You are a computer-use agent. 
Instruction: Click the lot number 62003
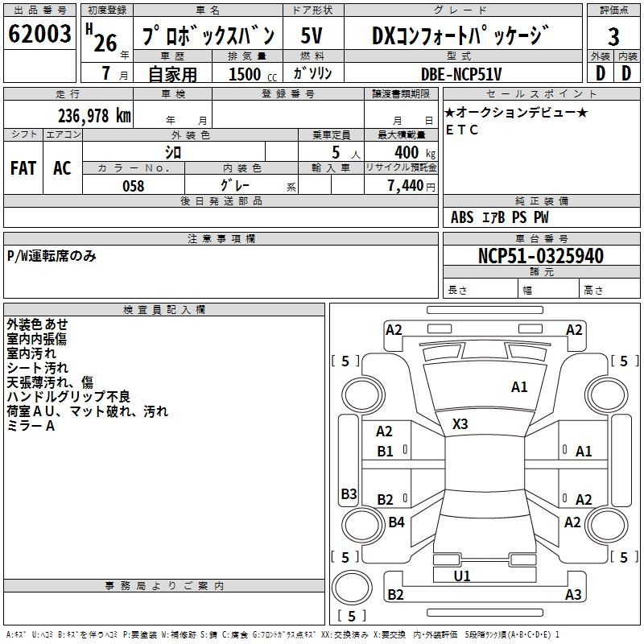(39, 35)
